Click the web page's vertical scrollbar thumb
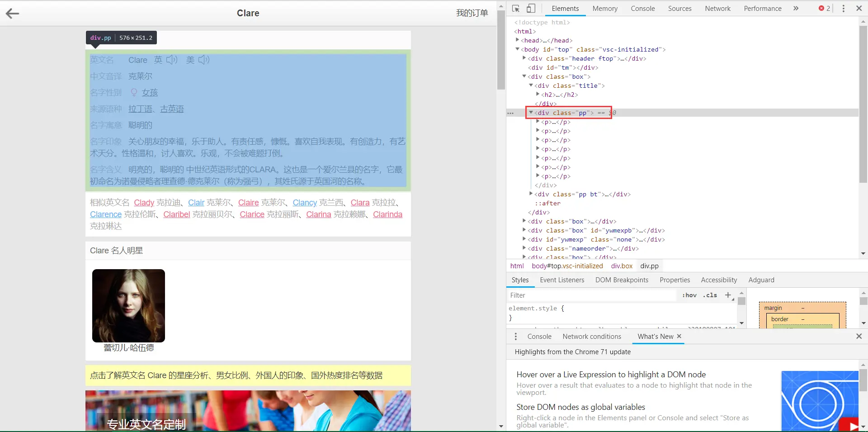868x432 pixels. (501, 50)
